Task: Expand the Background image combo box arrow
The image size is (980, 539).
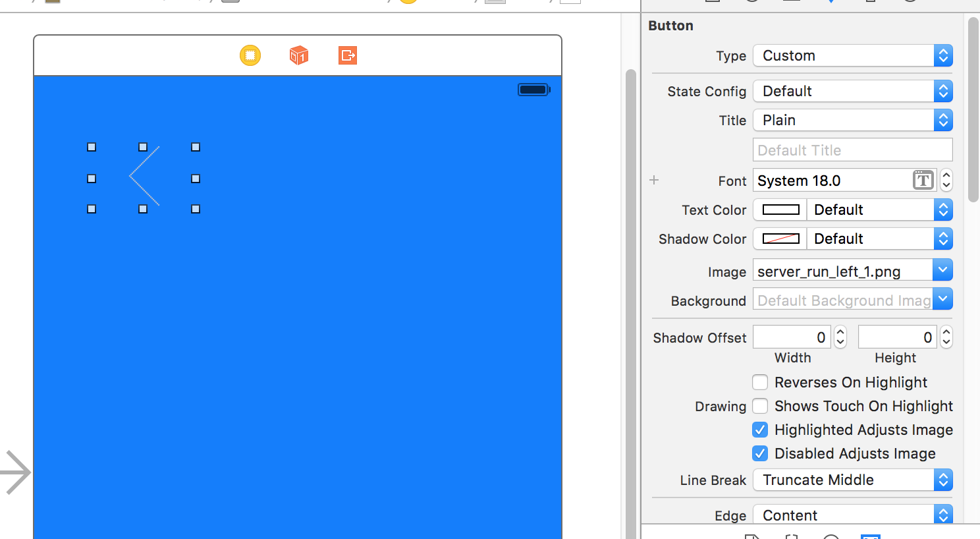Action: click(942, 299)
